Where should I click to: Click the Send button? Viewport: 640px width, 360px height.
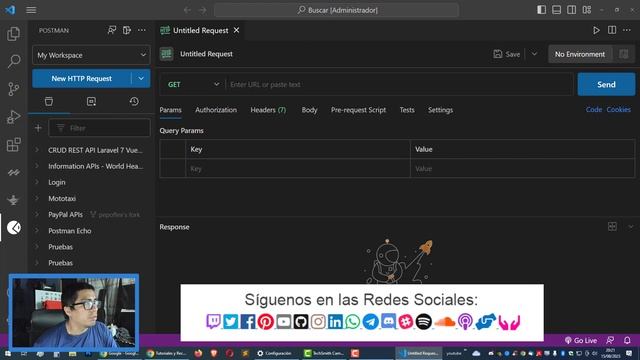click(x=606, y=84)
